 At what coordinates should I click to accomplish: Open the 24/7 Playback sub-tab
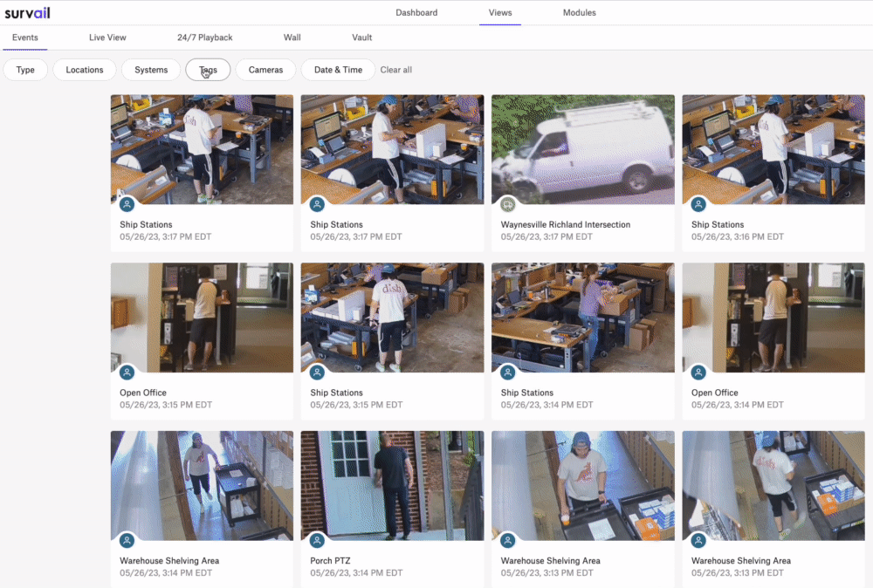tap(205, 38)
